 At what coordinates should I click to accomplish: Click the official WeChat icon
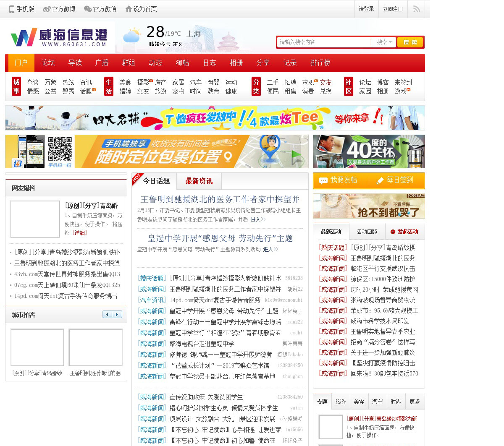coord(88,9)
